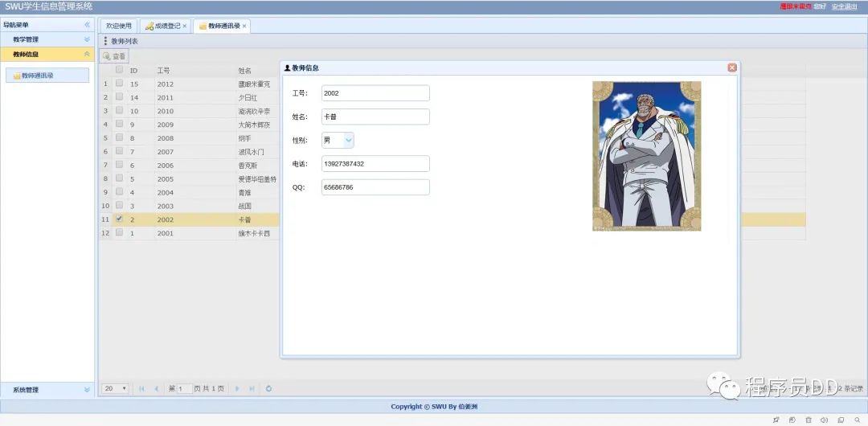Check the row for 工号 2008

coord(119,137)
